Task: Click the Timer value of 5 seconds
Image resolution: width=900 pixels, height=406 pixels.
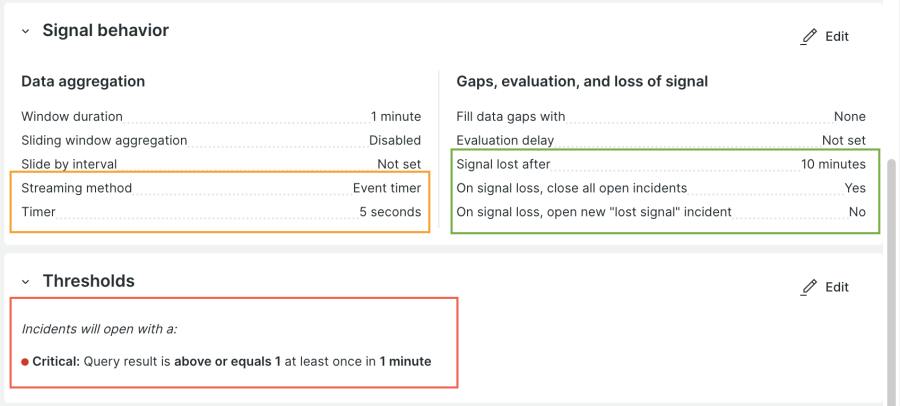Action: point(390,212)
